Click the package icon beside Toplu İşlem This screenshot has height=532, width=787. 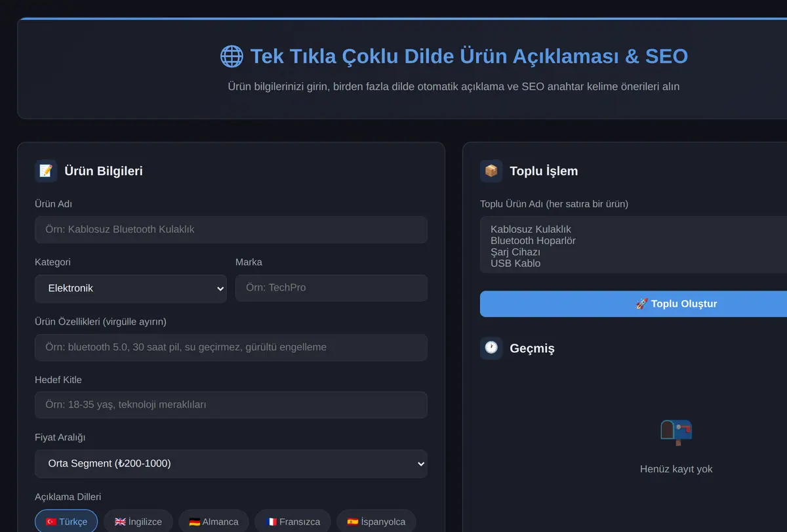(491, 171)
